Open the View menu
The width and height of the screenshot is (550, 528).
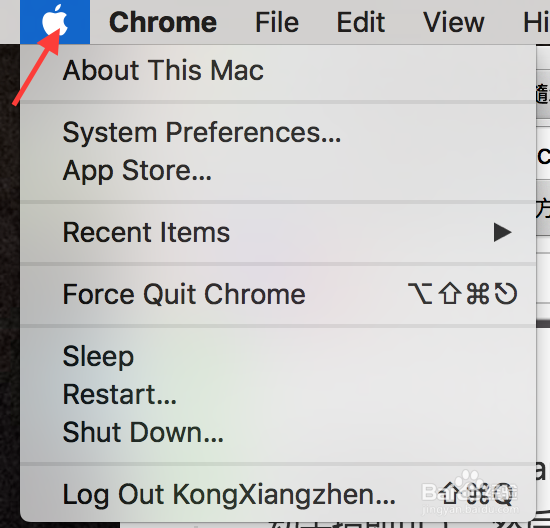pyautogui.click(x=454, y=22)
